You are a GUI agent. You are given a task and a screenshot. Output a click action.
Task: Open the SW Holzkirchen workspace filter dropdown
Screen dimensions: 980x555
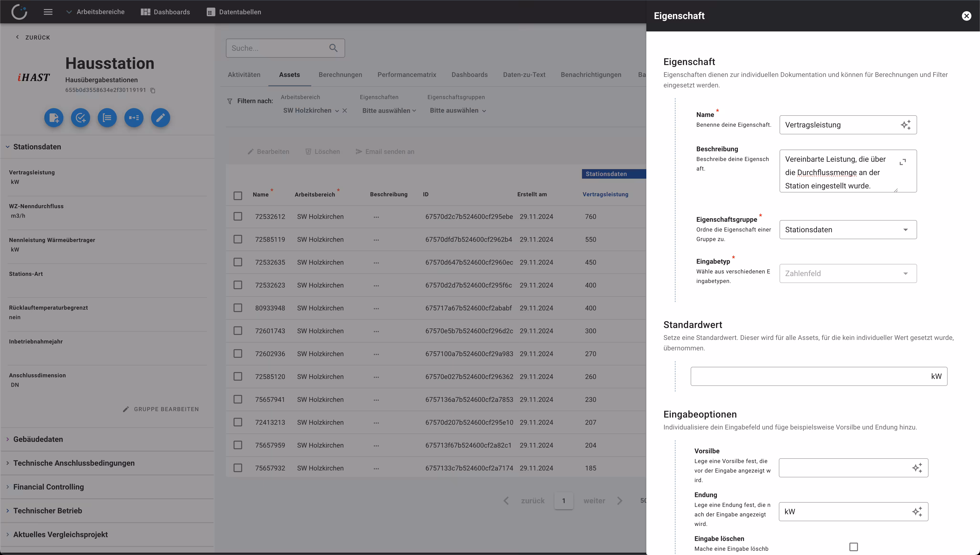coord(311,111)
